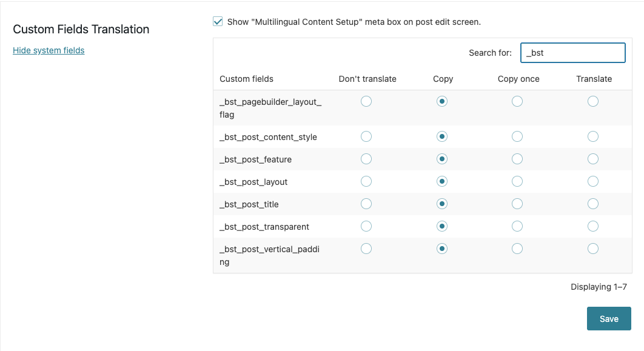Select Copy once for _bst_post_title
The image size is (644, 351).
517,204
